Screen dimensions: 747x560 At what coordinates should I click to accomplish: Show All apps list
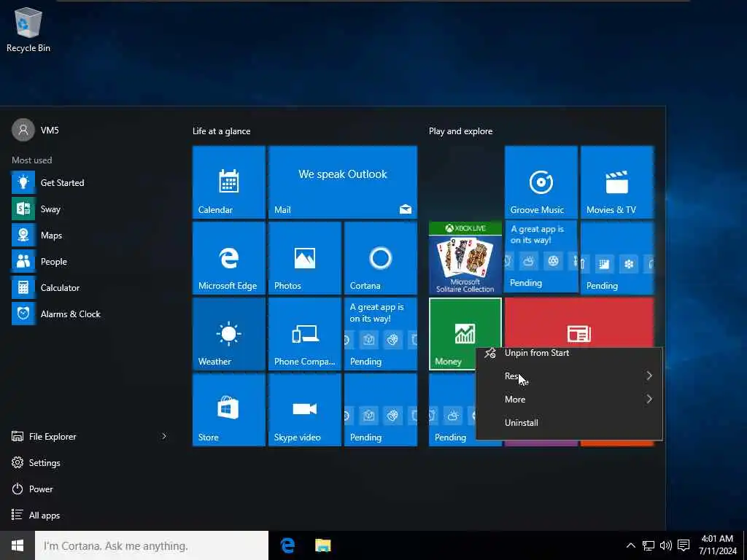(x=36, y=516)
